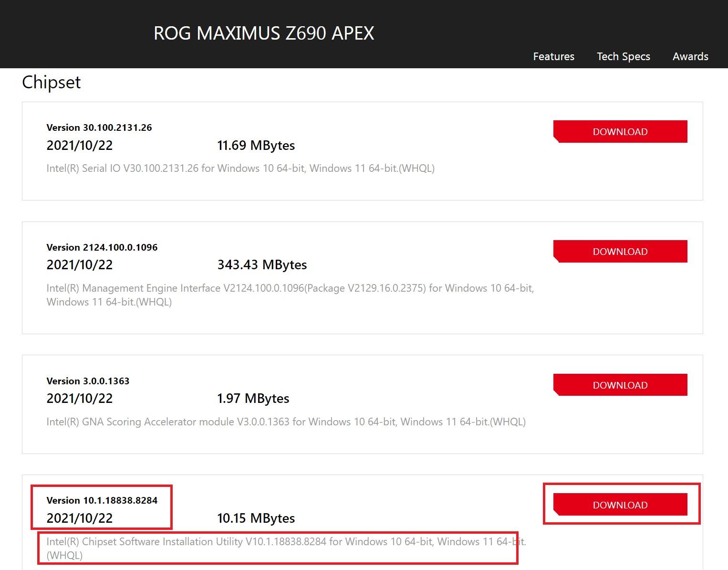The height and width of the screenshot is (570, 728).
Task: Click the Management Engine Interface description text
Action: pyautogui.click(x=290, y=288)
